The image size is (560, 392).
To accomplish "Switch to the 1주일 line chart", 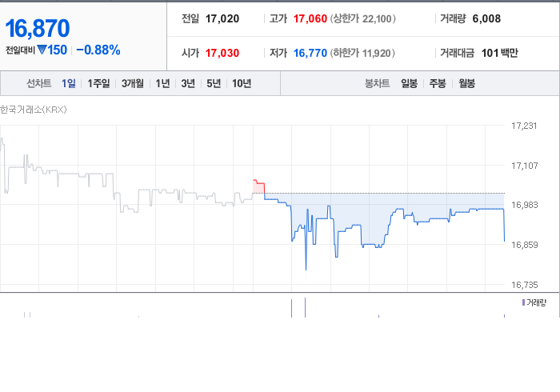I will 98,83.
